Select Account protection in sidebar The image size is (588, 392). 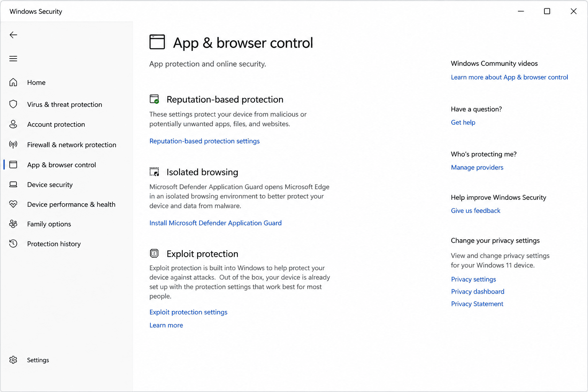(56, 124)
